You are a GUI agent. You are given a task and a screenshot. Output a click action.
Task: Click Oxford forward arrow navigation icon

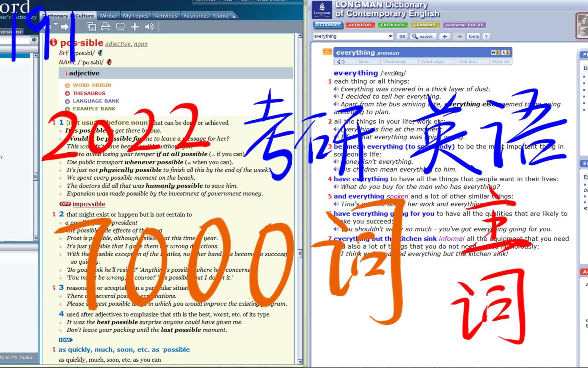click(x=65, y=27)
